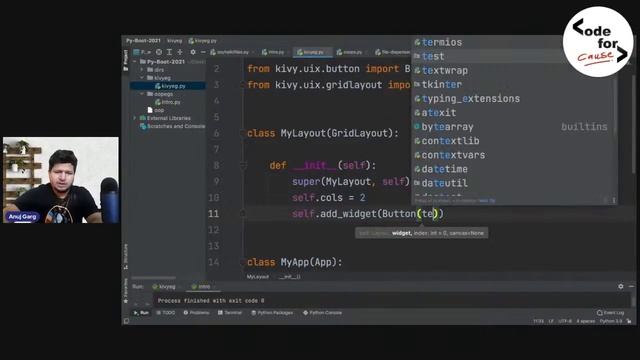Viewport: 640px width, 360px height.
Task: Click the project view selector dropdown
Action: 142,52
